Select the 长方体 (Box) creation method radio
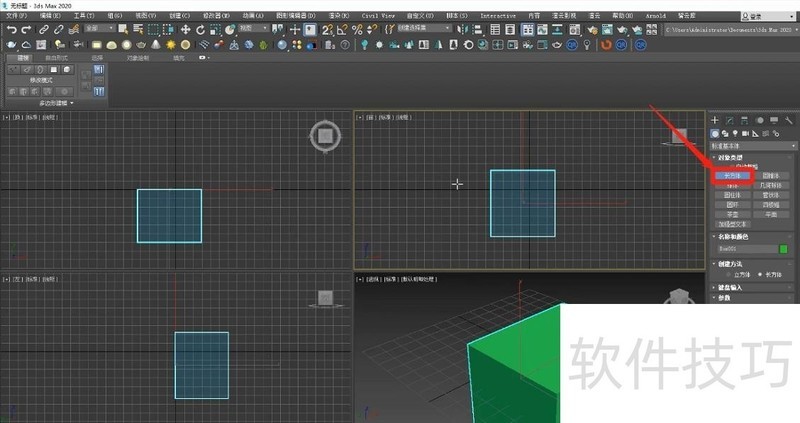The height and width of the screenshot is (423, 800). pos(762,274)
